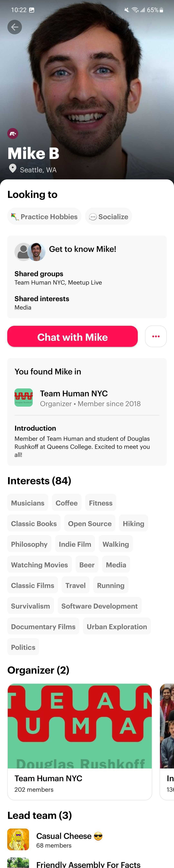Viewport: 174px width, 868px height.
Task: Select the Socialize chip
Action: point(109,216)
